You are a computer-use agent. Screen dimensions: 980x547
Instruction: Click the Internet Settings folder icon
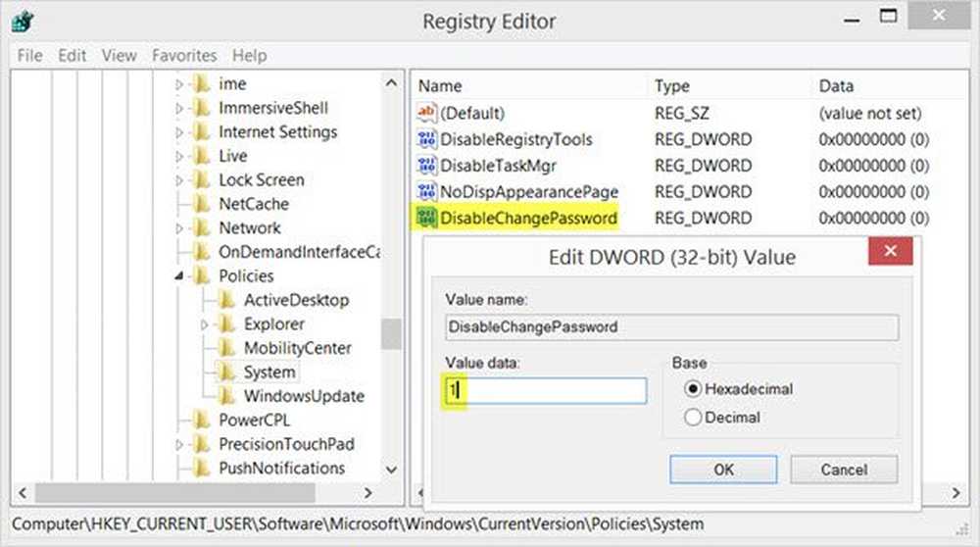coord(201,132)
